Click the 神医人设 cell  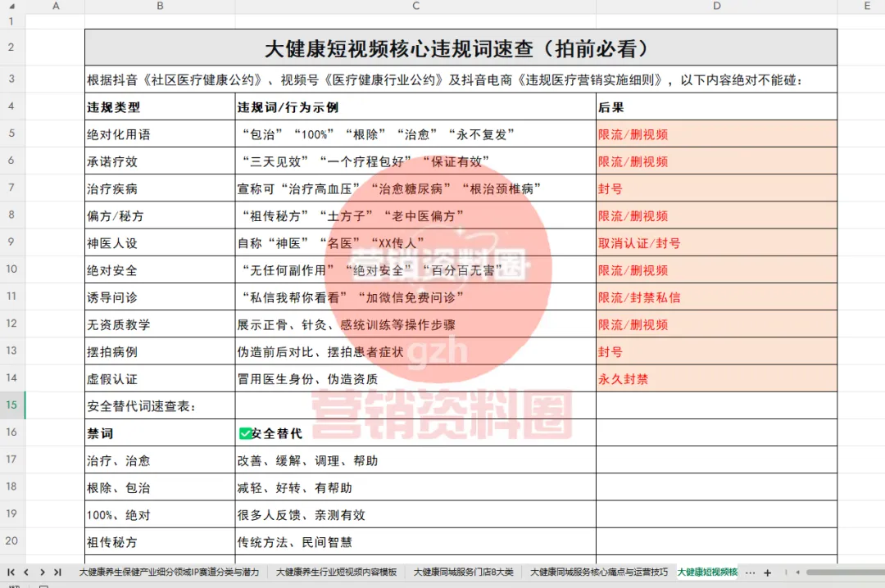[x=160, y=242]
